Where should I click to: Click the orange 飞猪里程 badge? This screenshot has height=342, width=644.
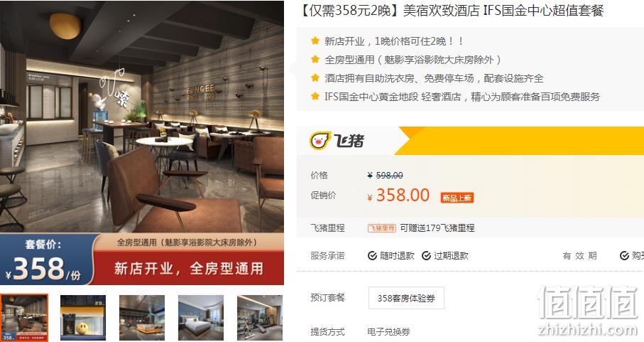381,228
